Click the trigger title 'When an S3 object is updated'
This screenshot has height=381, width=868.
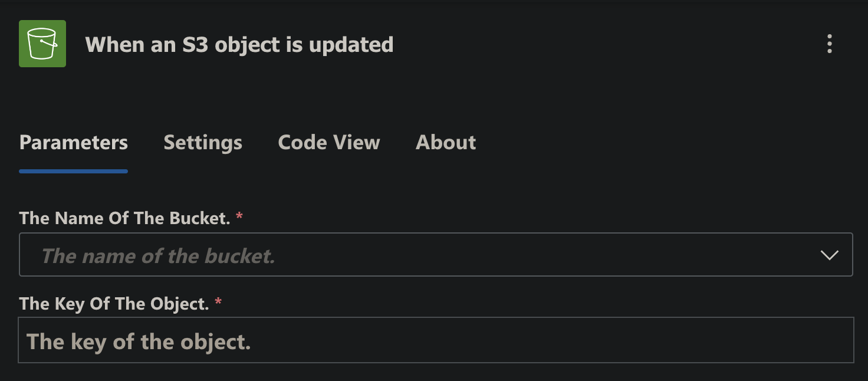(x=239, y=45)
